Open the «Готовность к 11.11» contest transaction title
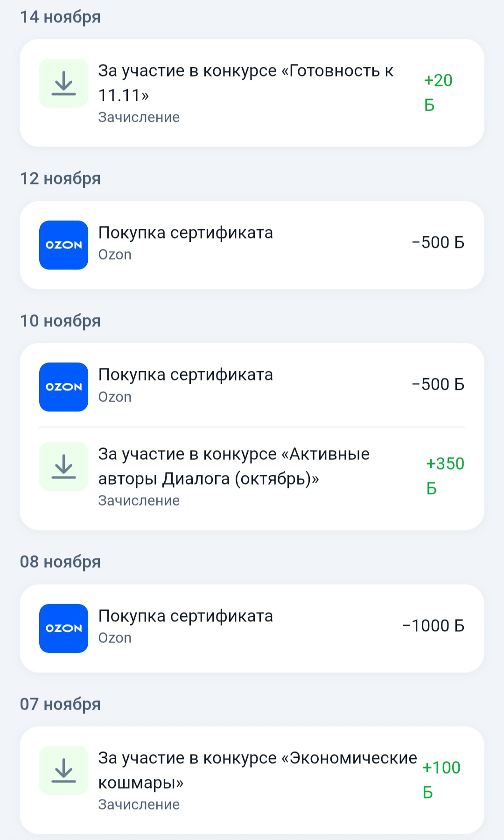Screen dimensions: 504x840 pyautogui.click(x=245, y=83)
